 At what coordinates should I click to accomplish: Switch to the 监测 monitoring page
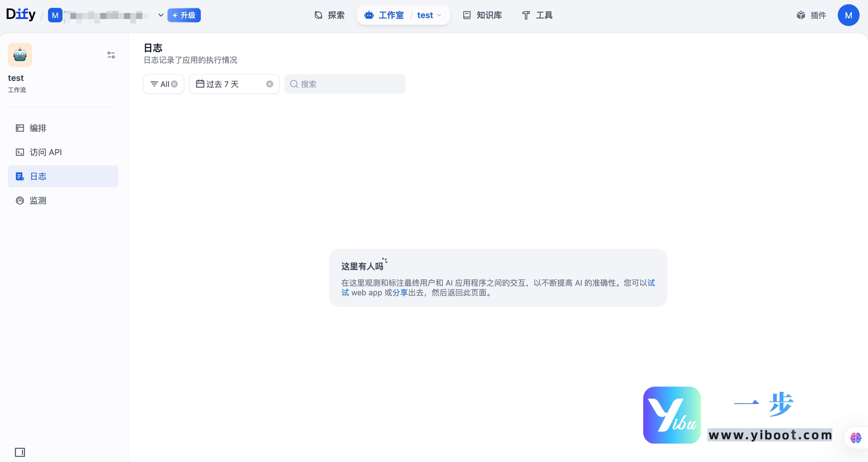coord(38,200)
